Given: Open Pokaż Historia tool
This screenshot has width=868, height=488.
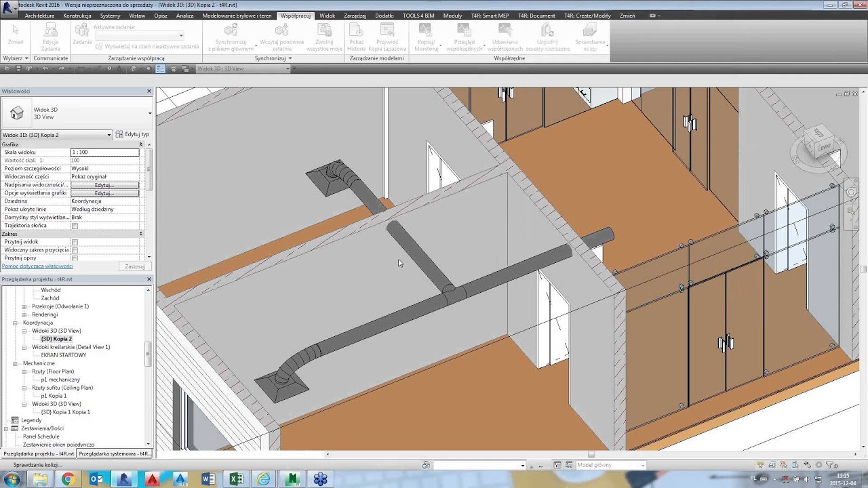Looking at the screenshot, I should coord(356,36).
